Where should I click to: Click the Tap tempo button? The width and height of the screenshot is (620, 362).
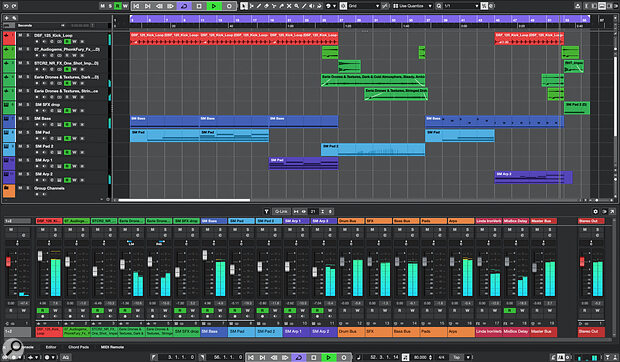457,357
